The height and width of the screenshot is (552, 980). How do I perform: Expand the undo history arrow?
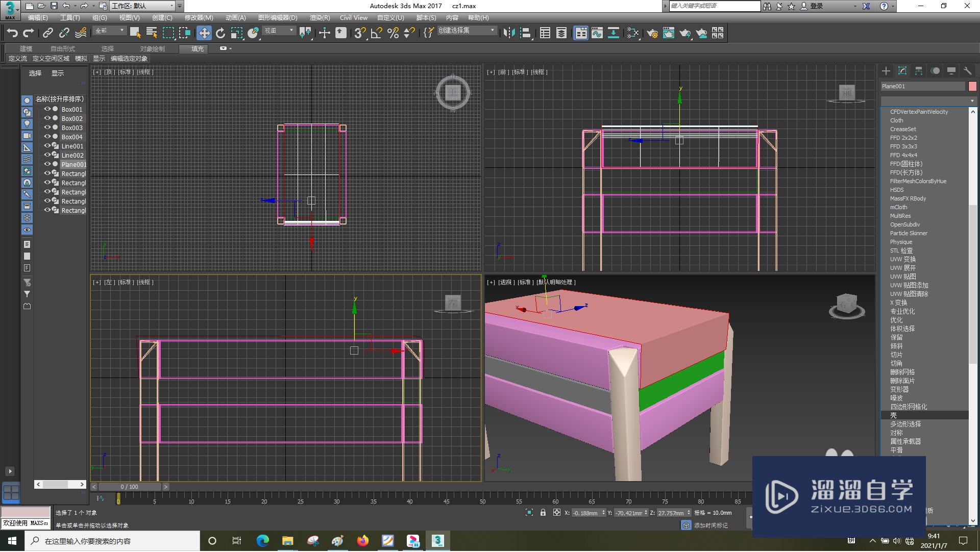[x=75, y=6]
